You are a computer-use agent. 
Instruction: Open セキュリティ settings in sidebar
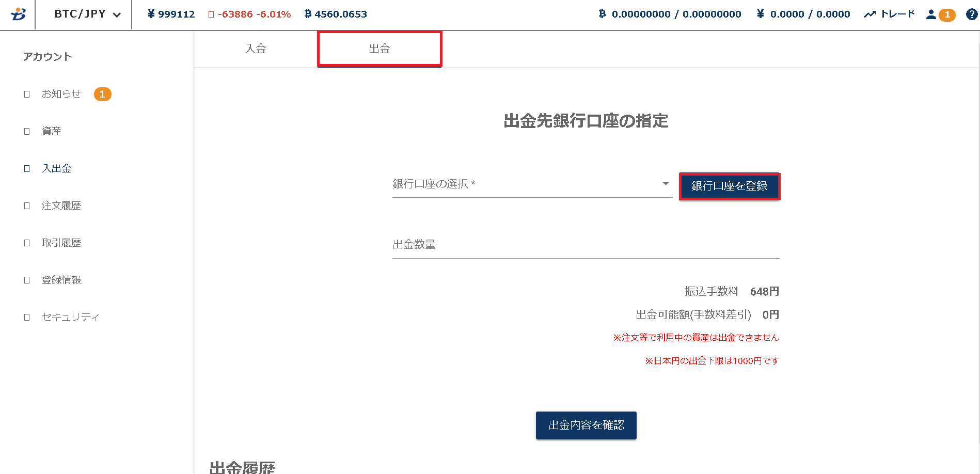pos(70,317)
